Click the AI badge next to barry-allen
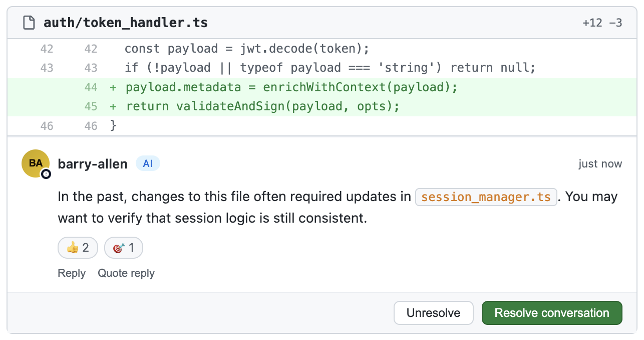This screenshot has height=340, width=644. 148,163
